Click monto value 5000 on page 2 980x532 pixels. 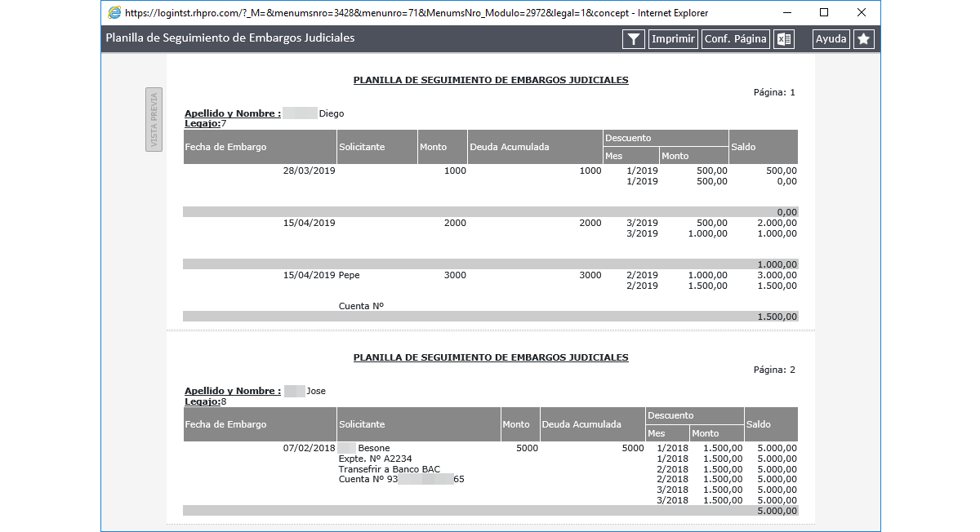528,448
